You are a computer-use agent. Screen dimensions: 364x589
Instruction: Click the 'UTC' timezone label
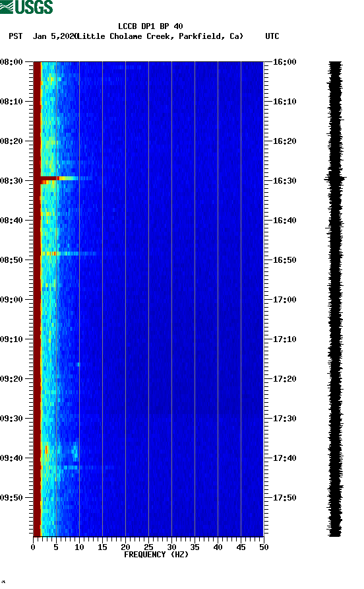(x=272, y=36)
